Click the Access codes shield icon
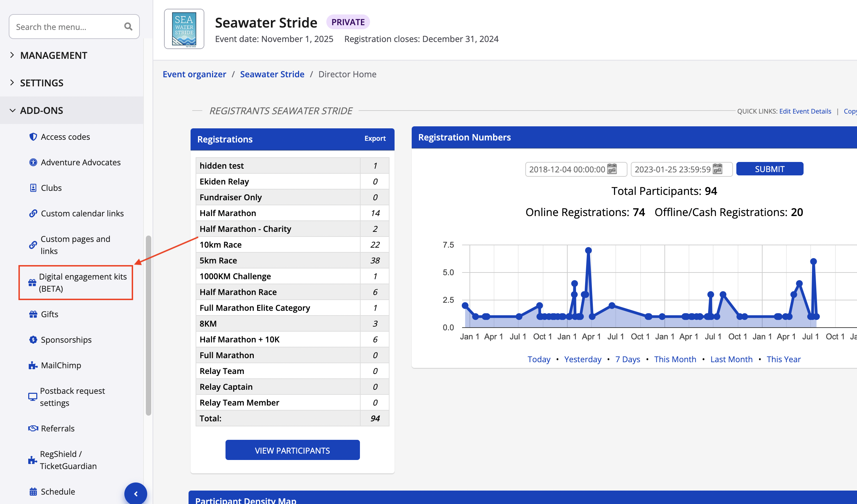The height and width of the screenshot is (504, 857). pos(33,137)
